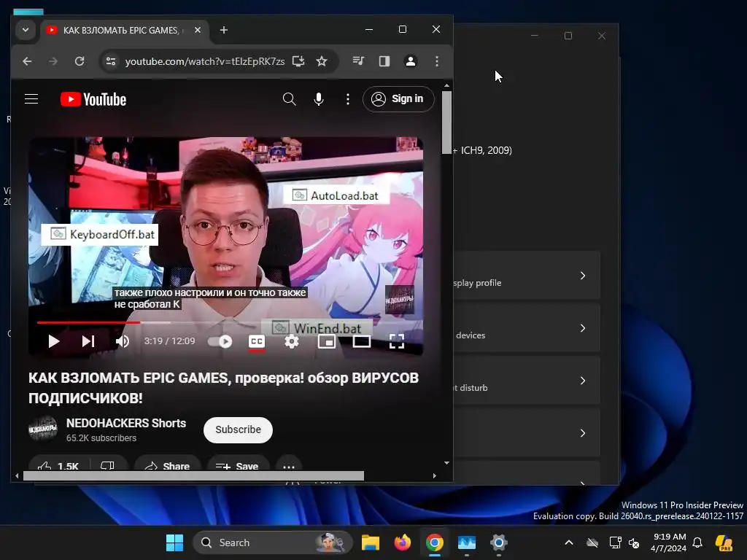Open the Task Manager taskbar icon
The height and width of the screenshot is (560, 747).
[x=467, y=542]
